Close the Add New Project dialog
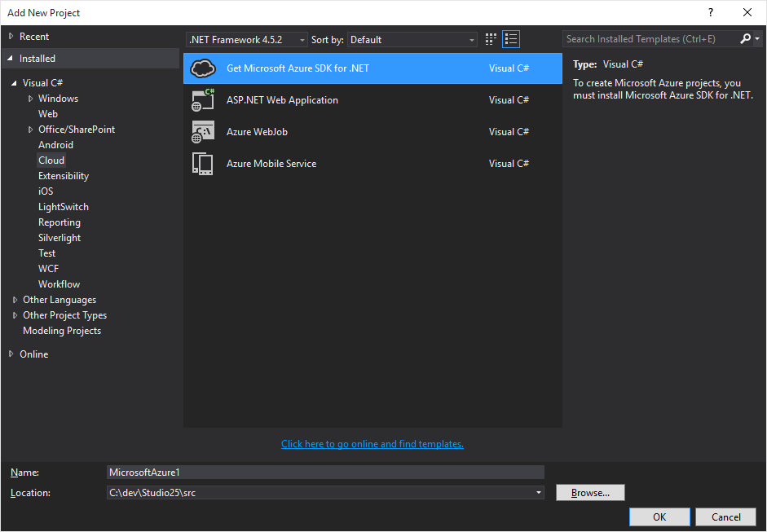 pos(747,13)
